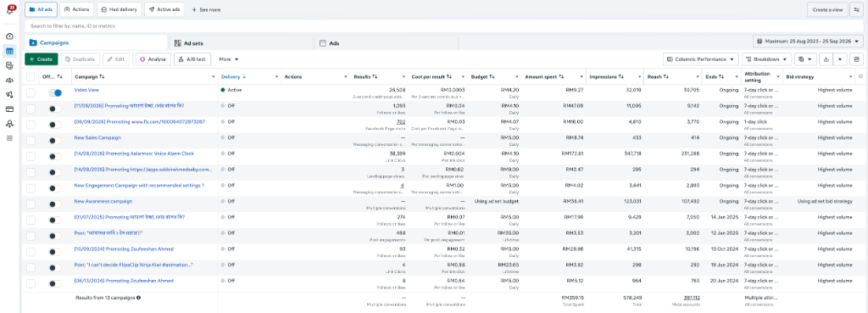Open events manager icon in sidebar
Screen dimensions: 868x313
(x=9, y=124)
